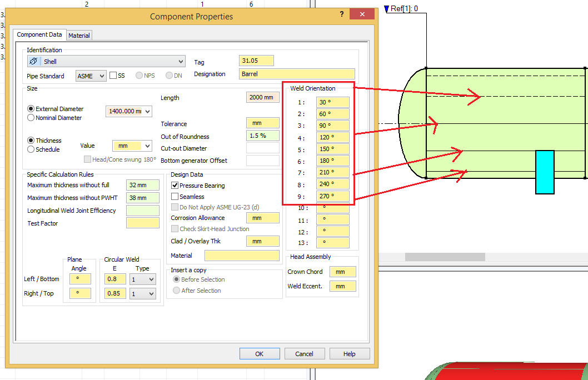Select After Selection radio option
Viewport: 588px width, 380px height.
(x=176, y=290)
